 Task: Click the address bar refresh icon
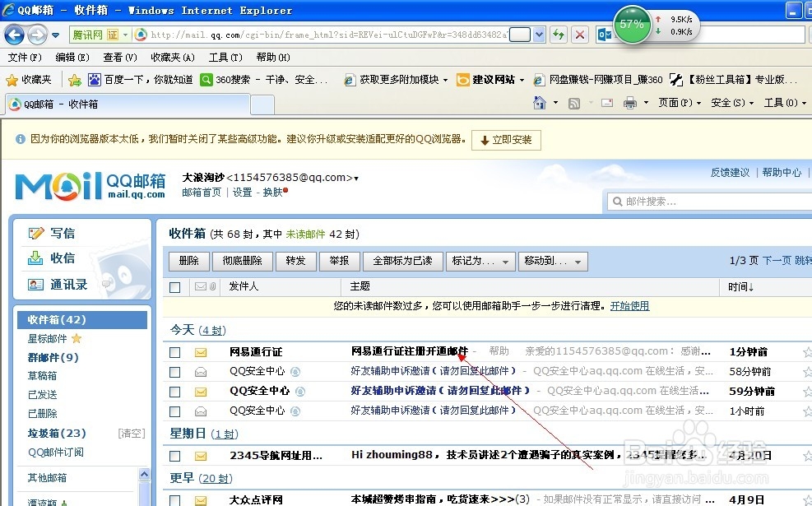coord(559,35)
